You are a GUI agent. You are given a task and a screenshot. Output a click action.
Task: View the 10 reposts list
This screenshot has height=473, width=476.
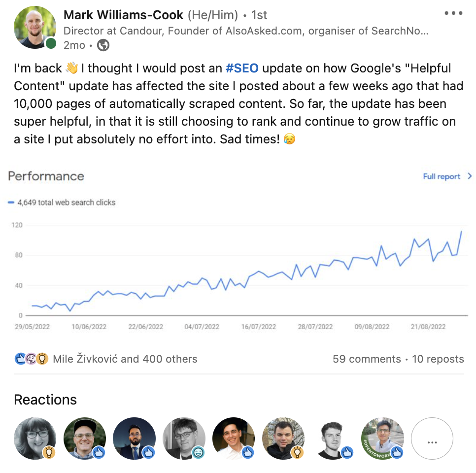point(438,359)
